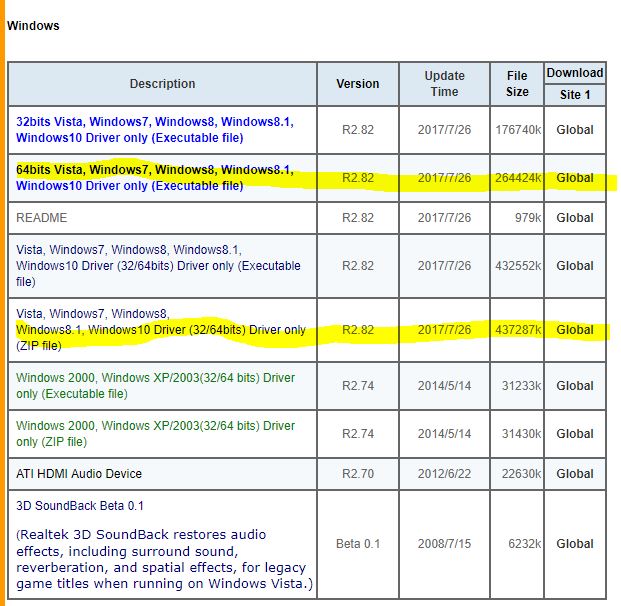Viewport: 621px width, 606px height.
Task: Click the R2.70 version cell
Action: 358,473
